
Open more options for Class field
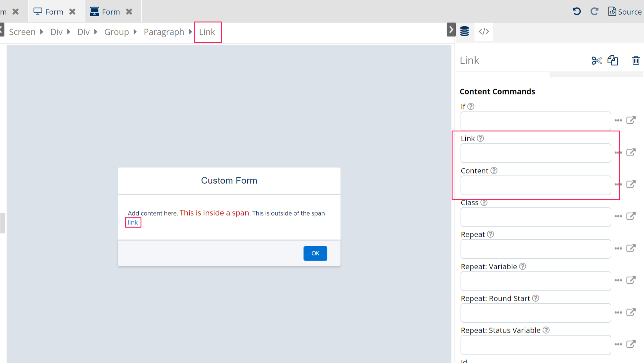[618, 216]
